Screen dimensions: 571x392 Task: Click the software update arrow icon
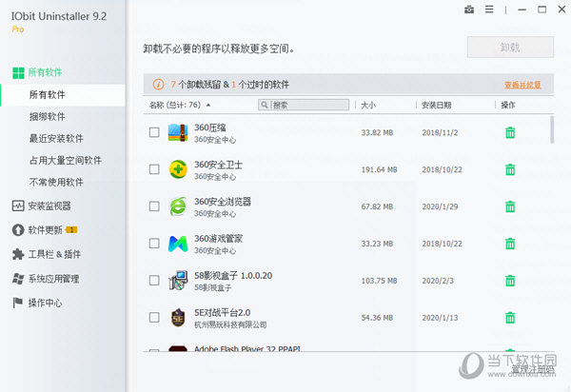[x=18, y=230]
